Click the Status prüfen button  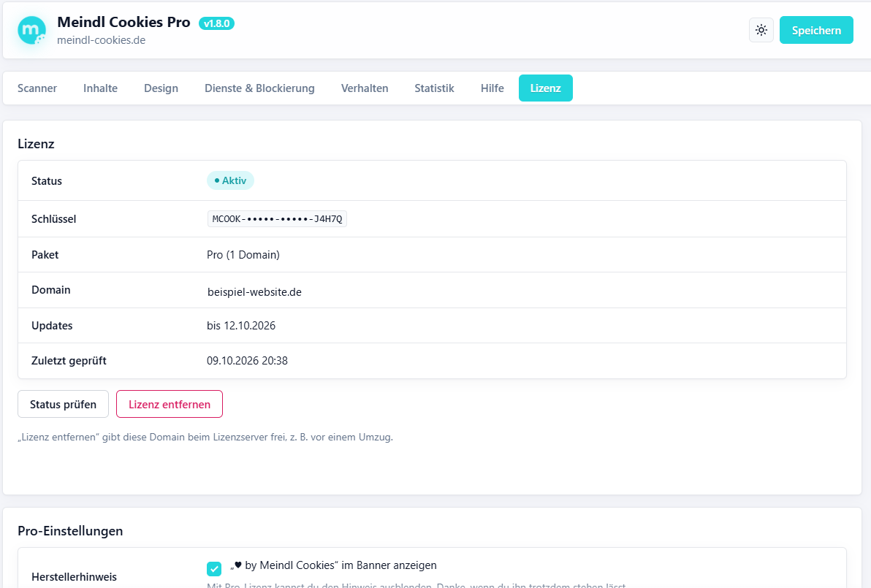tap(63, 404)
